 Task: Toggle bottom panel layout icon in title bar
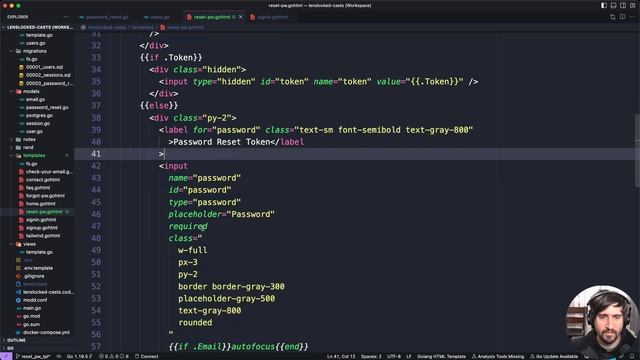click(x=613, y=5)
